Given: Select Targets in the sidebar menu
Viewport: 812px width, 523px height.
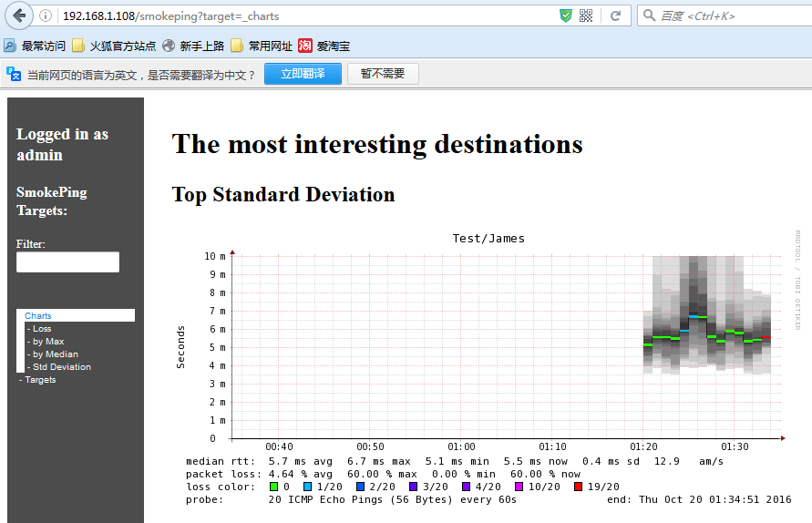Looking at the screenshot, I should point(40,380).
